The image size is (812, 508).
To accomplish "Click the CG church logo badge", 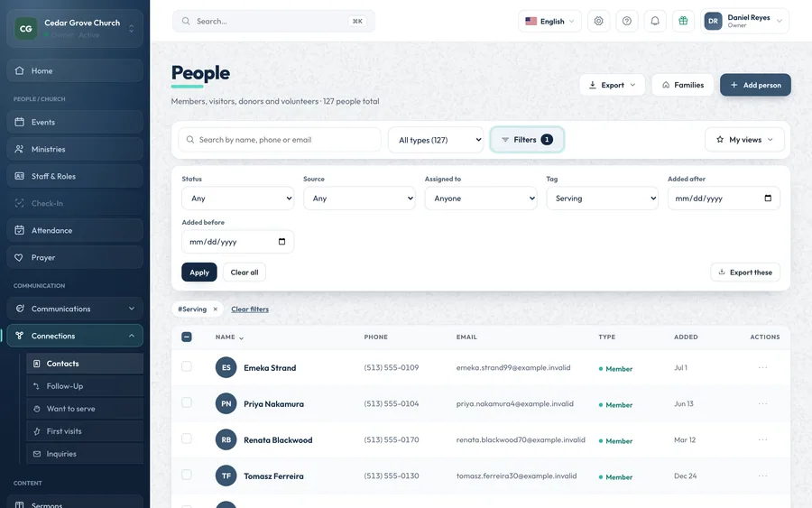I will tap(26, 29).
